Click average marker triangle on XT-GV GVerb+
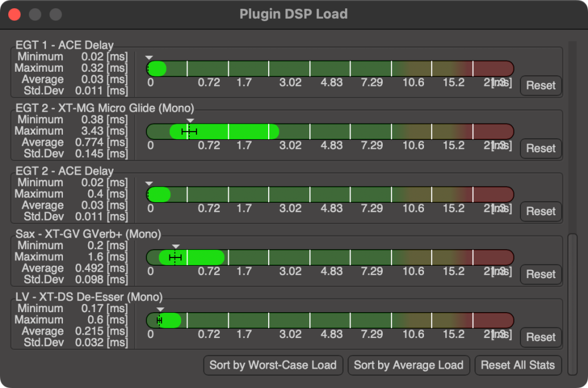The width and height of the screenshot is (588, 388). tap(175, 247)
